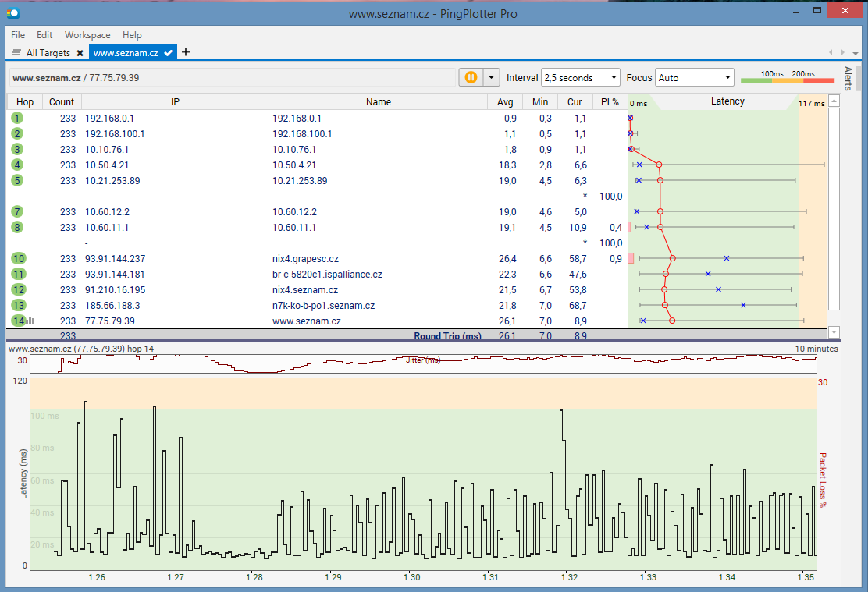Click the hop 10 green circle badge
This screenshot has height=592, width=868.
tap(18, 258)
